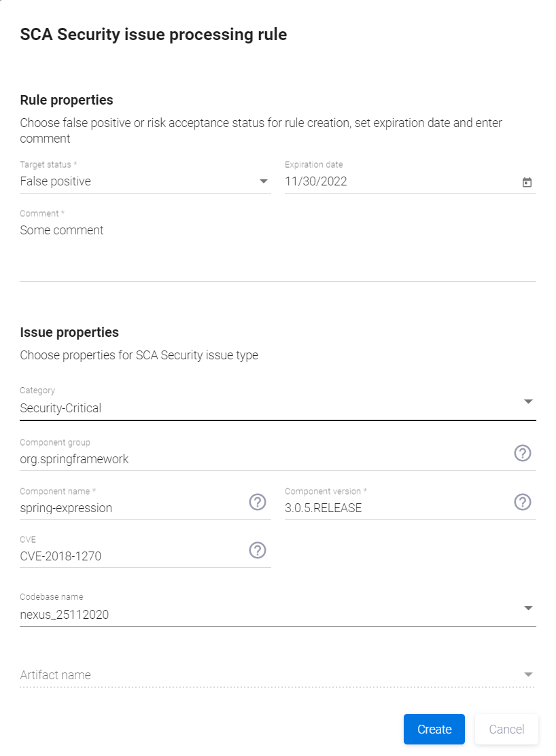Click help icon beside Component name

pyautogui.click(x=258, y=502)
